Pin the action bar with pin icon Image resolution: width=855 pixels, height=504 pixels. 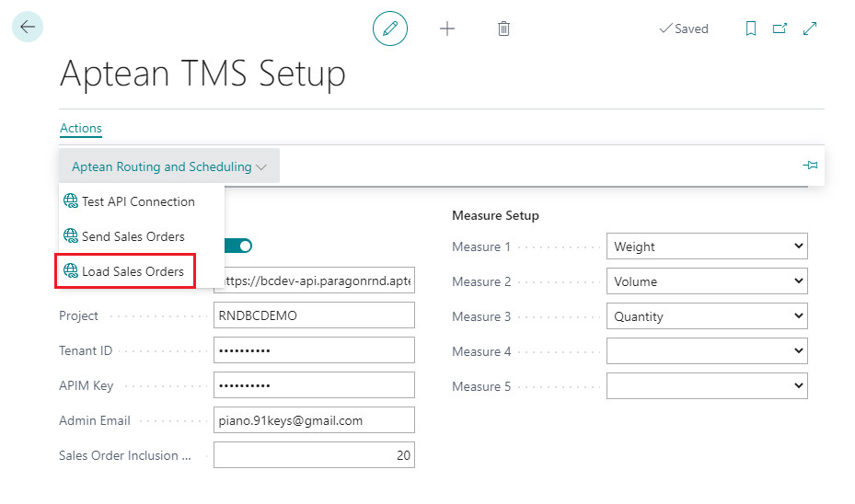pyautogui.click(x=810, y=166)
